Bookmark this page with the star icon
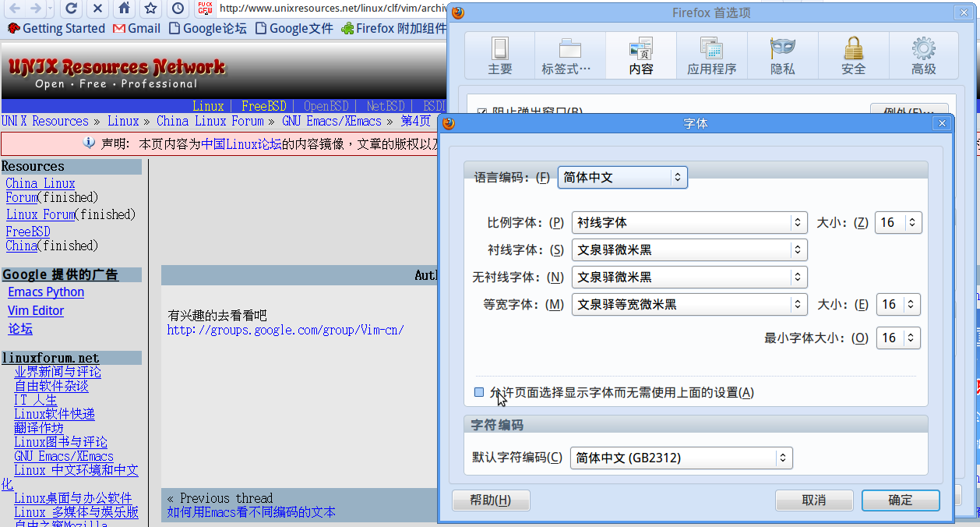Viewport: 980px width, 527px height. coord(151,9)
